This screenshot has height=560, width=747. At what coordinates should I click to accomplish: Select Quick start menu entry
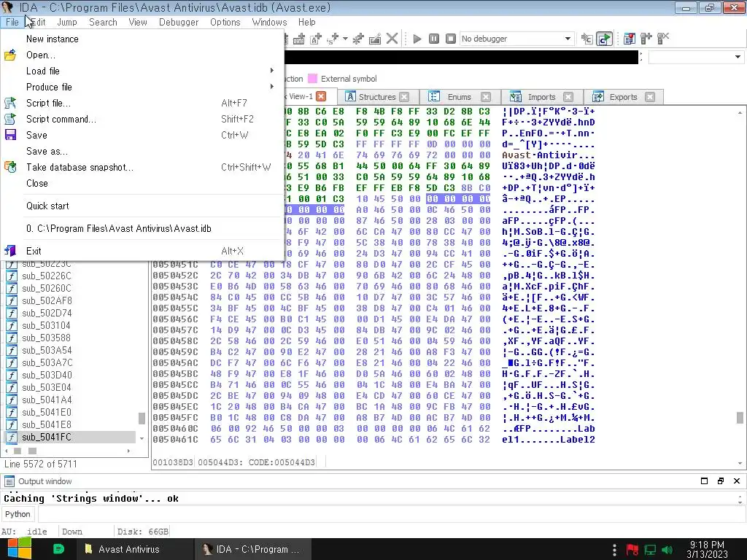pyautogui.click(x=143, y=206)
